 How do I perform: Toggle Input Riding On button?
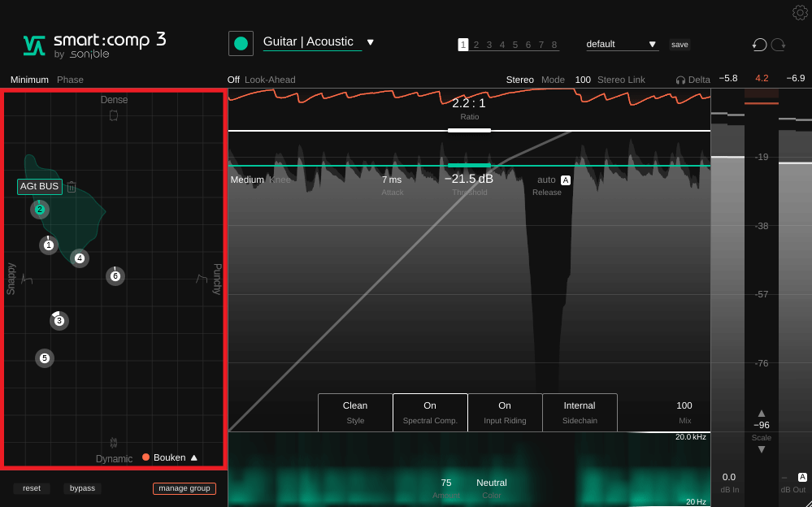505,412
